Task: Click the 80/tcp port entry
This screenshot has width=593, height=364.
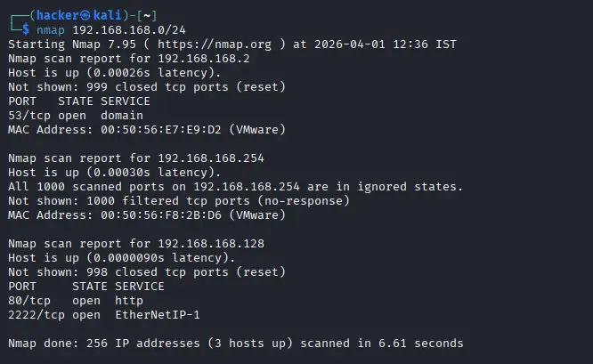Action: click(x=28, y=300)
